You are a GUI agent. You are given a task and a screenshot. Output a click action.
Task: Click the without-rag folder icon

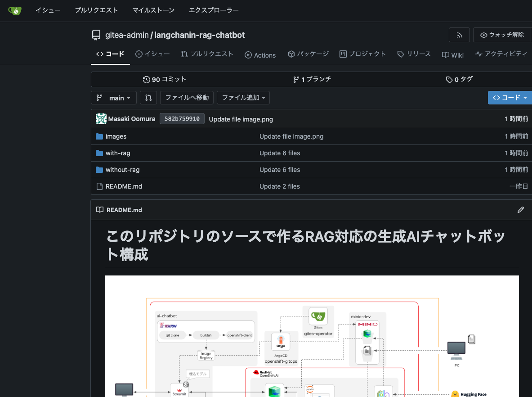click(x=99, y=170)
